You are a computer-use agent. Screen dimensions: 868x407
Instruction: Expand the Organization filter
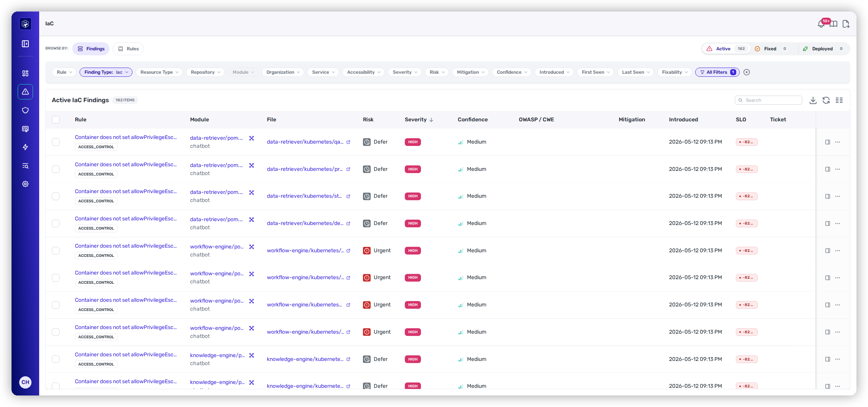coord(283,72)
